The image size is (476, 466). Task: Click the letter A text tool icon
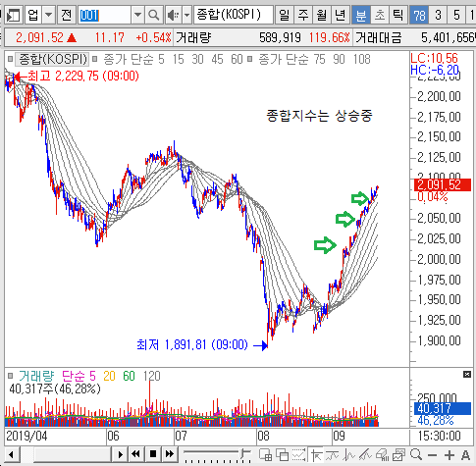(x=465, y=455)
